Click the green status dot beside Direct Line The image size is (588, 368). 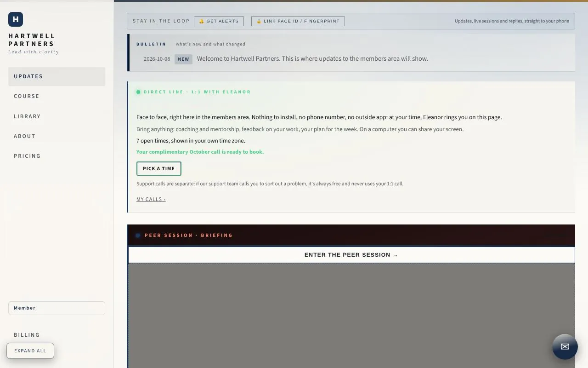click(x=138, y=92)
